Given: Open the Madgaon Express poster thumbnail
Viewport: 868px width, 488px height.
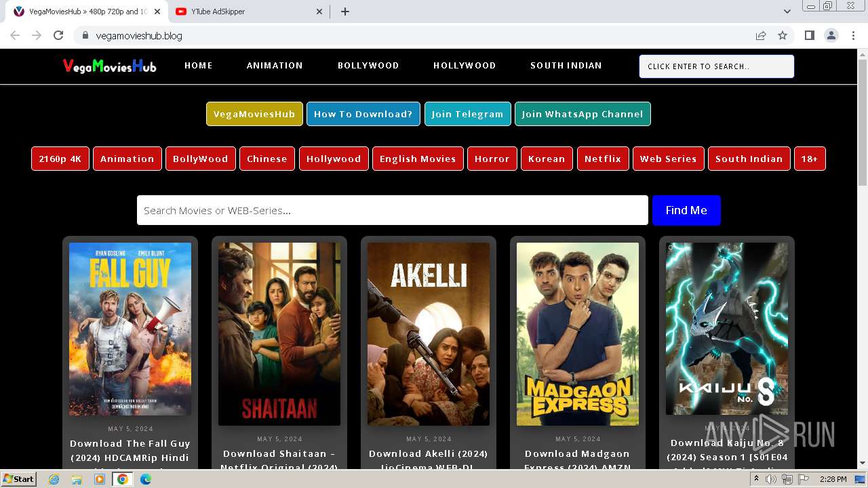Looking at the screenshot, I should [578, 333].
